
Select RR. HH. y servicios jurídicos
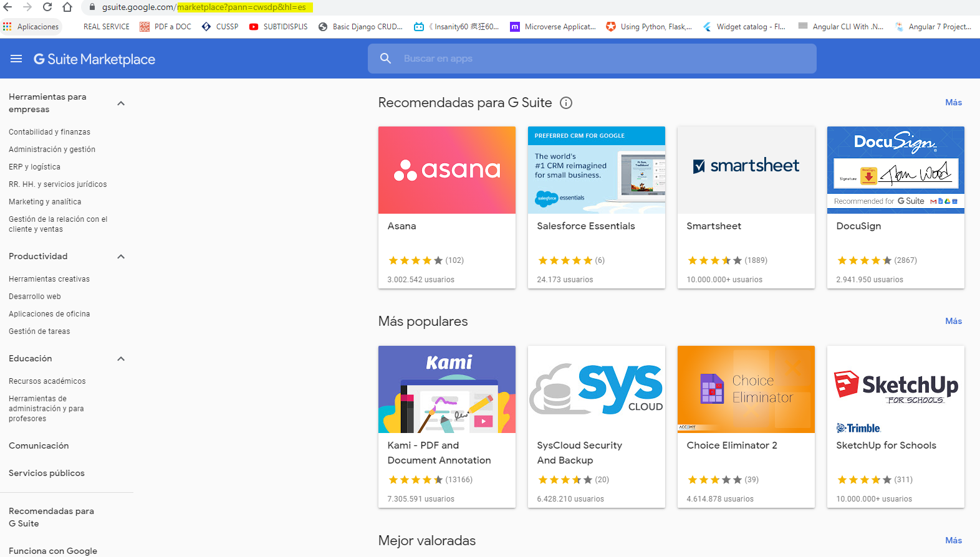[57, 184]
